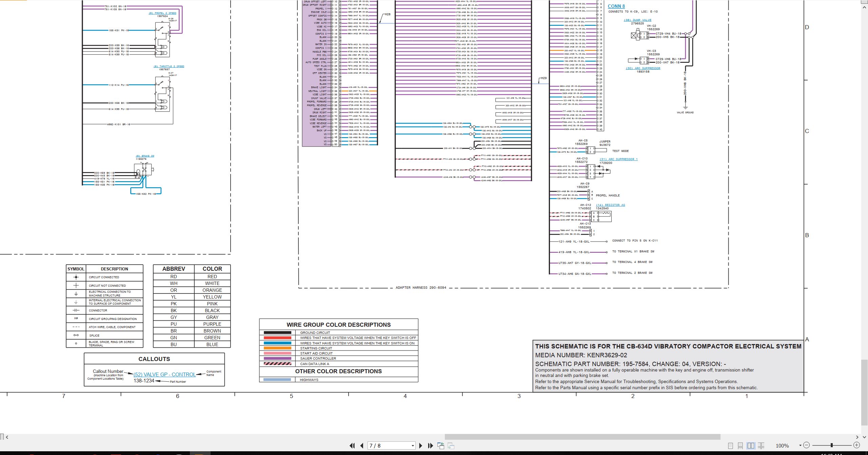Open the (30) ARC SUPPRESSOR callout link

pyautogui.click(x=643, y=68)
